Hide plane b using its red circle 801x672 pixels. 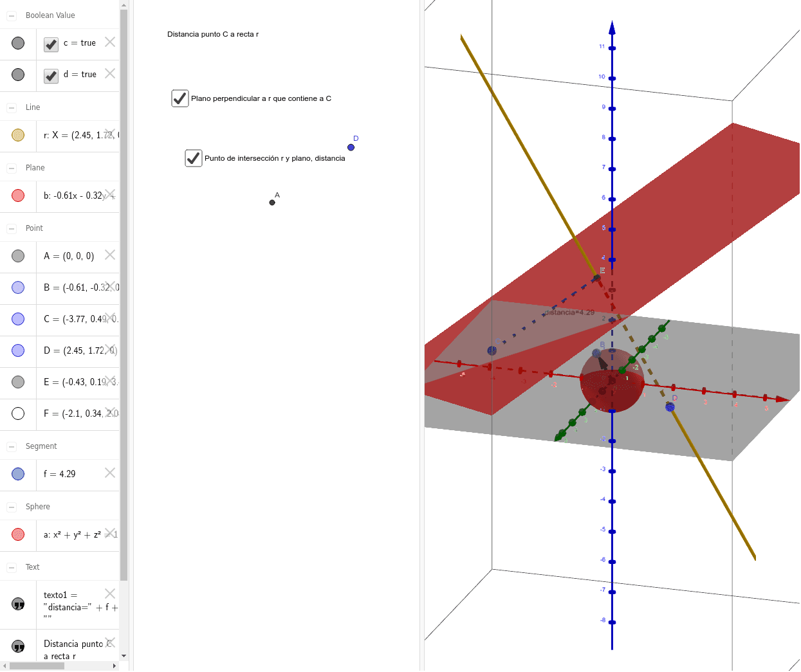pyautogui.click(x=18, y=195)
